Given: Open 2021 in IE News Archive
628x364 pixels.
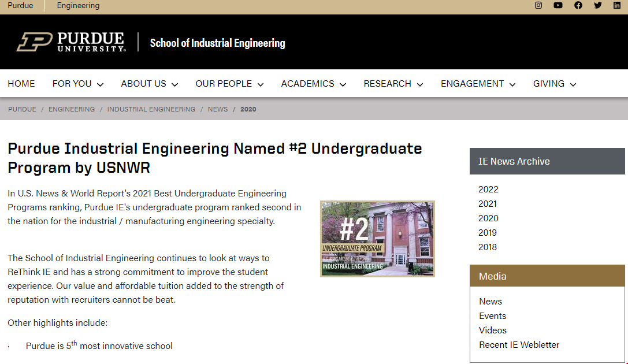Looking at the screenshot, I should tap(488, 204).
